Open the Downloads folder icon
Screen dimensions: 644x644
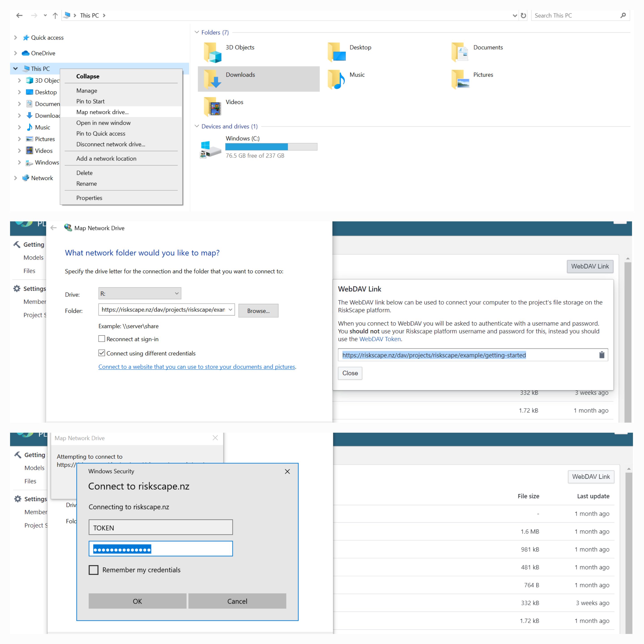coord(213,79)
